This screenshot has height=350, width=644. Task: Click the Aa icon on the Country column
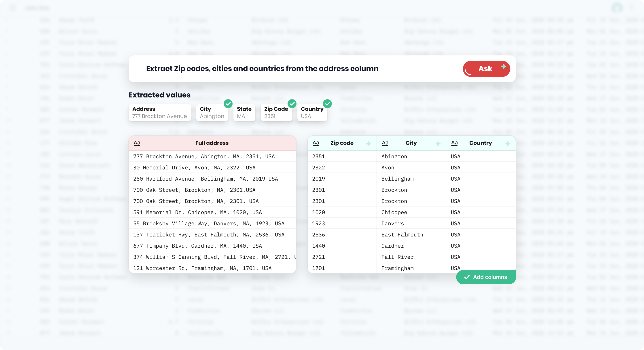pos(455,143)
